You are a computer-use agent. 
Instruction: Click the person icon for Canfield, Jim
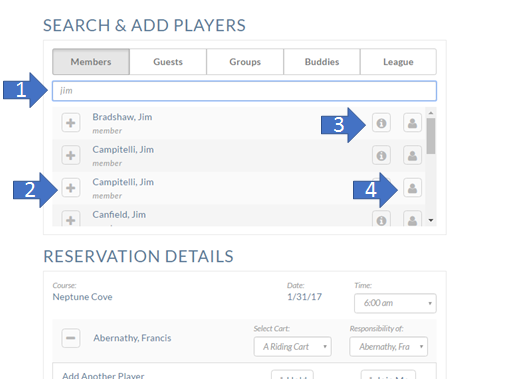pos(412,219)
